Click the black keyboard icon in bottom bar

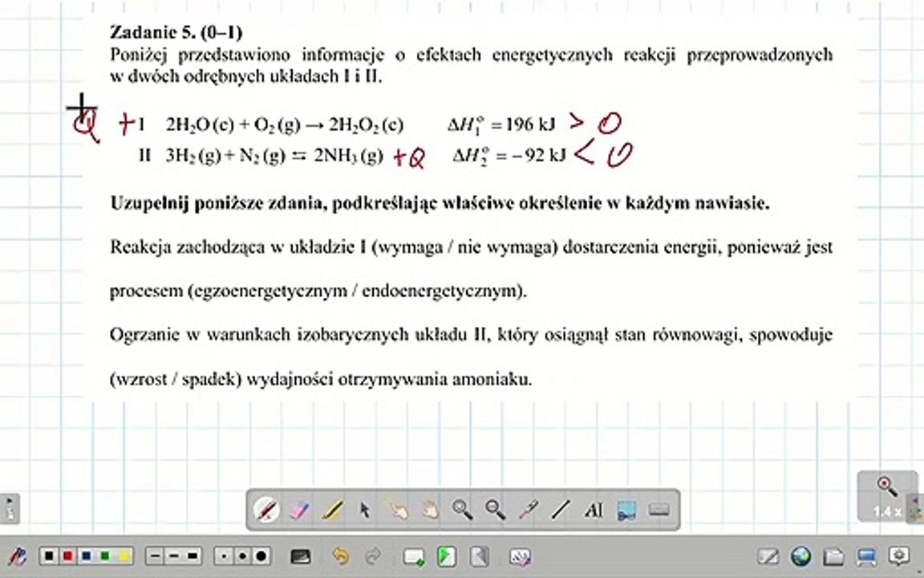pyautogui.click(x=301, y=556)
